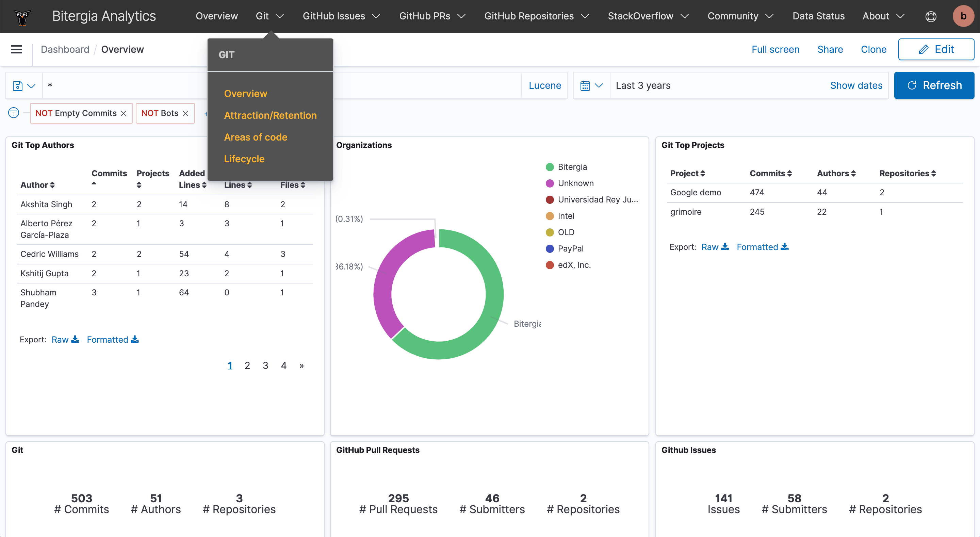Image resolution: width=980 pixels, height=537 pixels.
Task: Export Git Top Projects as Formatted
Action: (x=763, y=247)
